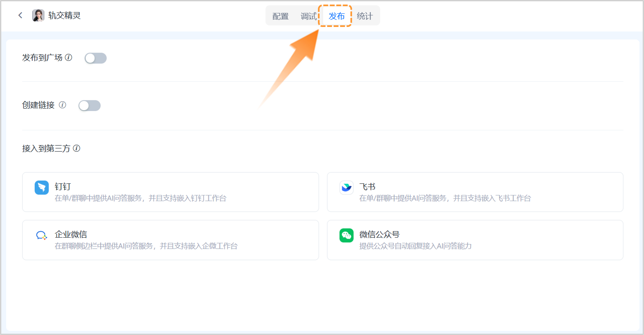Enable the 发布到广场 toggle
Viewport: 644px width, 335px height.
[x=95, y=58]
